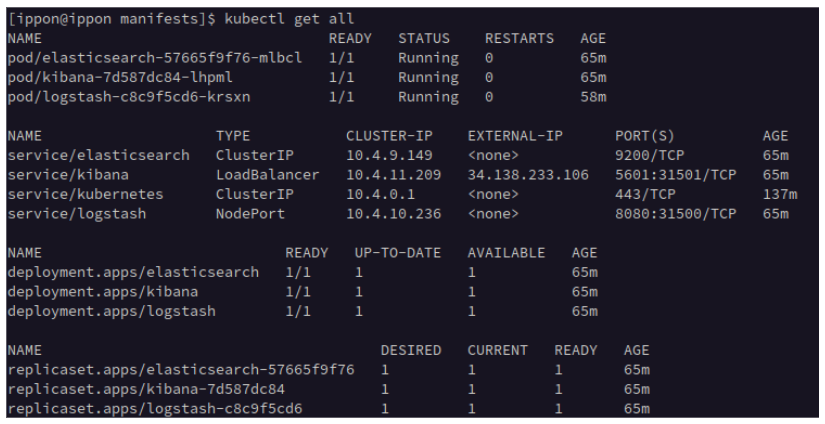825x424 pixels.
Task: Select the 8080:31500/TCP port mapping
Action: click(x=676, y=212)
